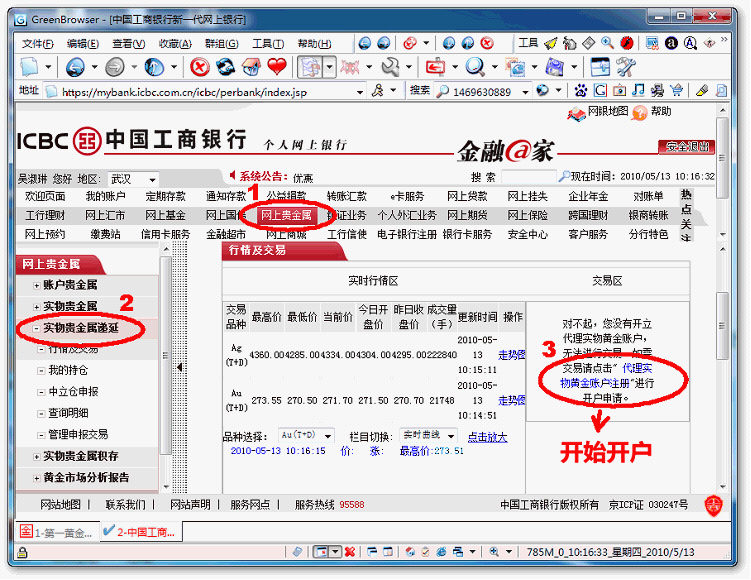This screenshot has height=580, width=751.
Task: Click the red X icon in status bar
Action: point(350,552)
